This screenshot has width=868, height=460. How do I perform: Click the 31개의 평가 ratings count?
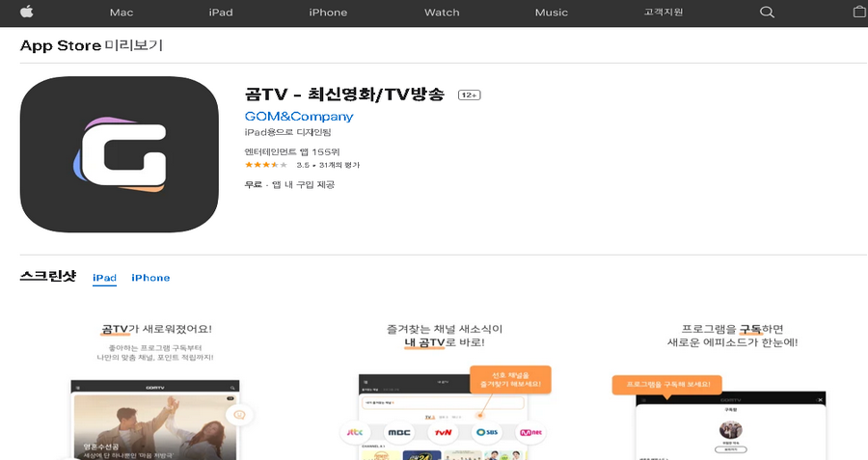(x=339, y=165)
